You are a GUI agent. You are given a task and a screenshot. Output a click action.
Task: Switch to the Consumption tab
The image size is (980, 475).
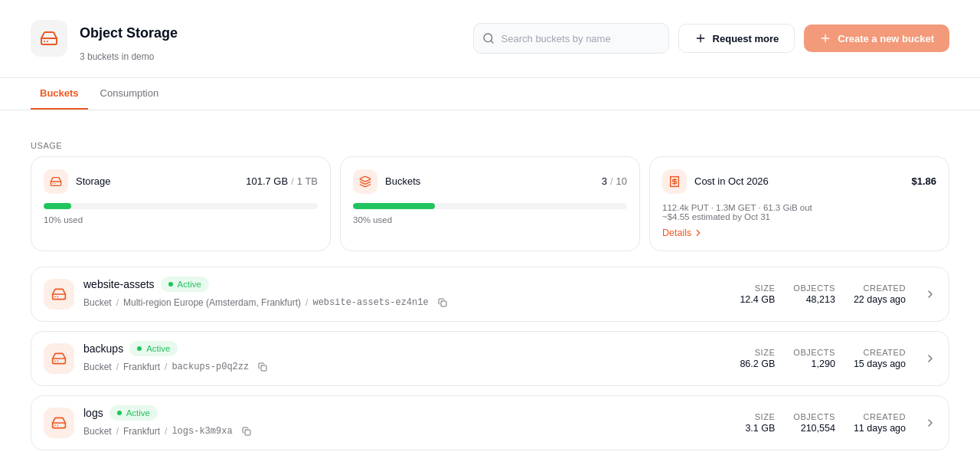pyautogui.click(x=129, y=93)
